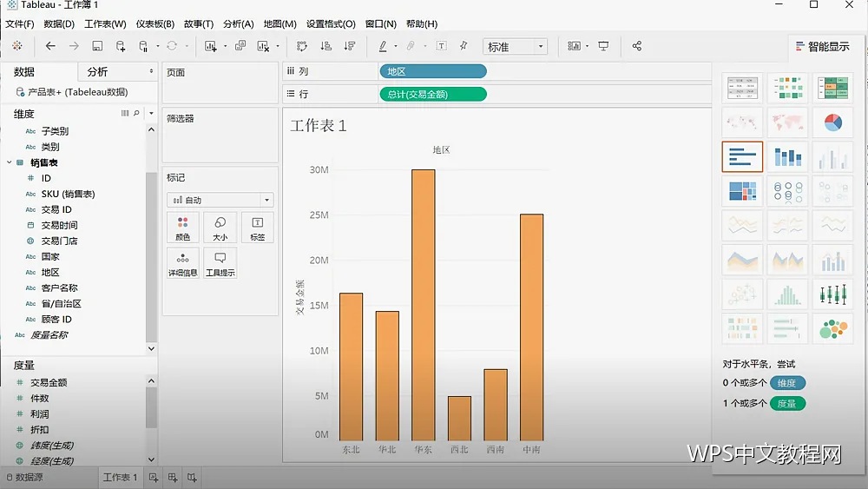Select the pie chart type
Screen dimensions: 868x489
click(832, 122)
